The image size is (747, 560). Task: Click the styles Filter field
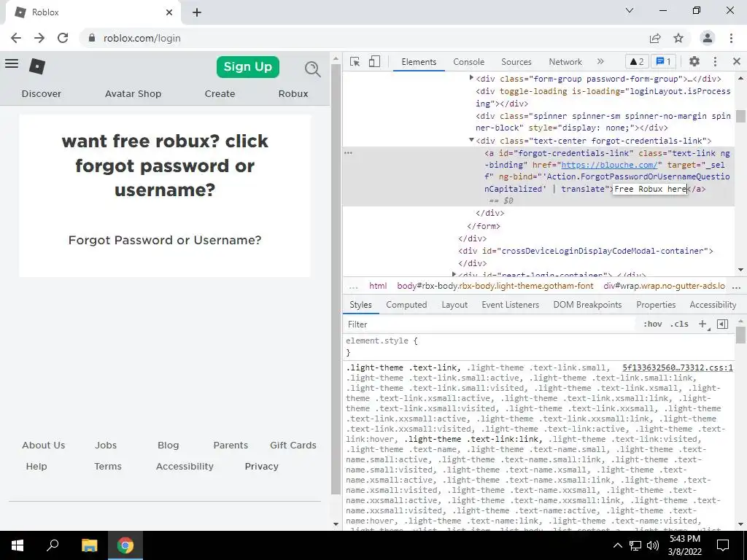point(491,324)
